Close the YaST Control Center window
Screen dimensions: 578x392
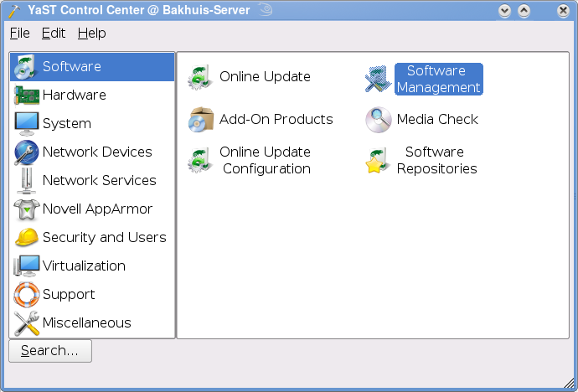click(563, 11)
